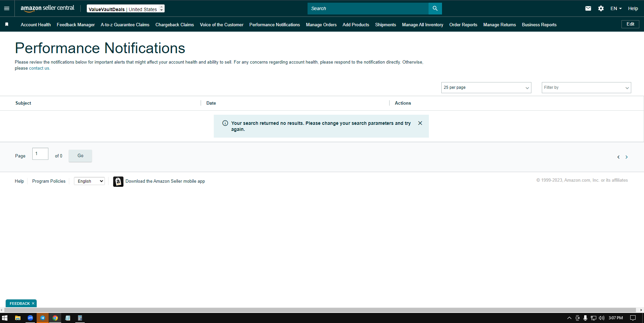The height and width of the screenshot is (323, 644).
Task: Open Chargeback Claims
Action: click(174, 25)
